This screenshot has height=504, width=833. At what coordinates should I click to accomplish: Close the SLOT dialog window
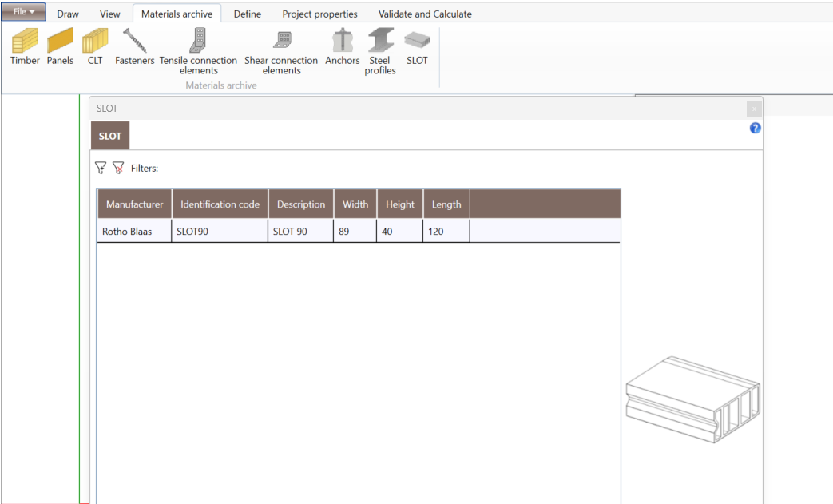pyautogui.click(x=754, y=109)
